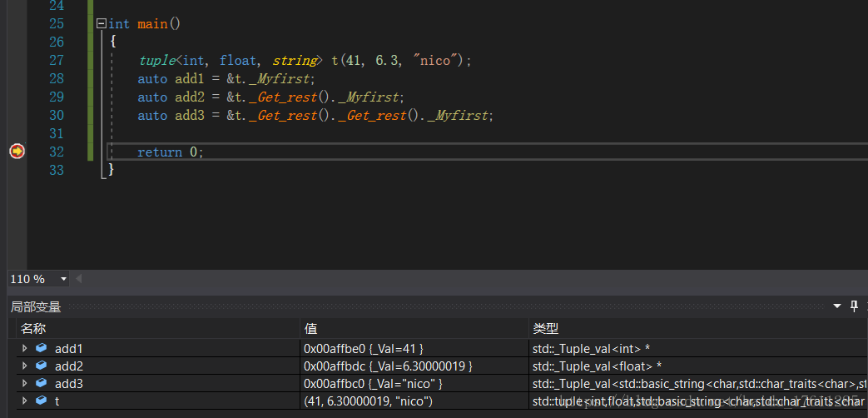This screenshot has height=418, width=868.
Task: Expand the add1 variable row
Action: (x=24, y=348)
